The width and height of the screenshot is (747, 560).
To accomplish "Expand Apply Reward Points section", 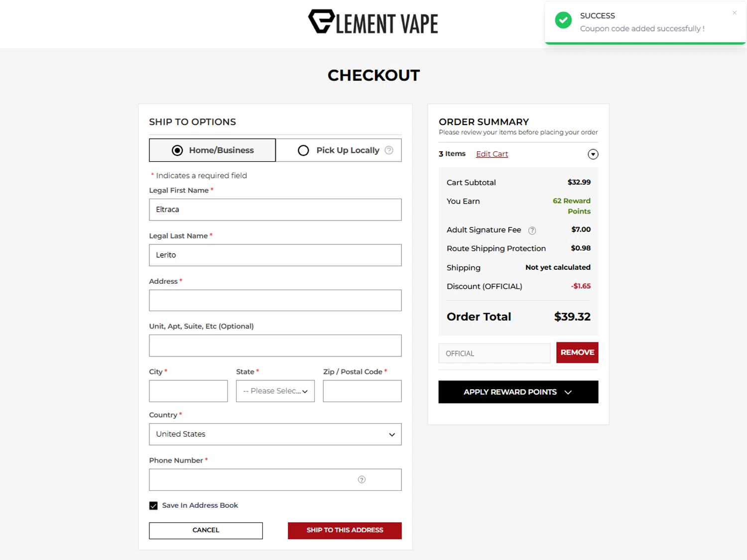I will pyautogui.click(x=518, y=392).
